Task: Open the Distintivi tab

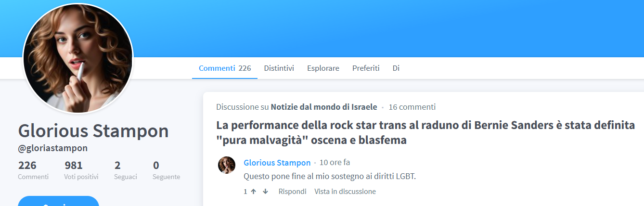Action: tap(279, 68)
